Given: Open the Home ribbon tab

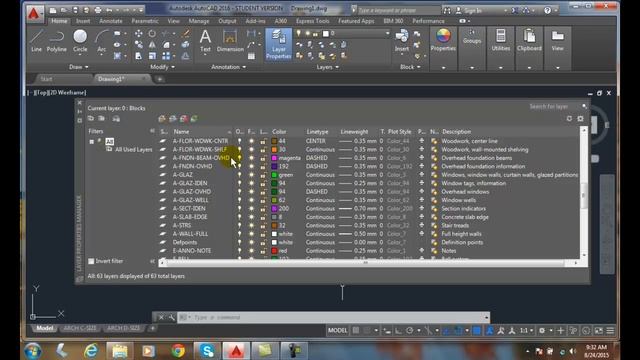Looking at the screenshot, I should [x=59, y=21].
